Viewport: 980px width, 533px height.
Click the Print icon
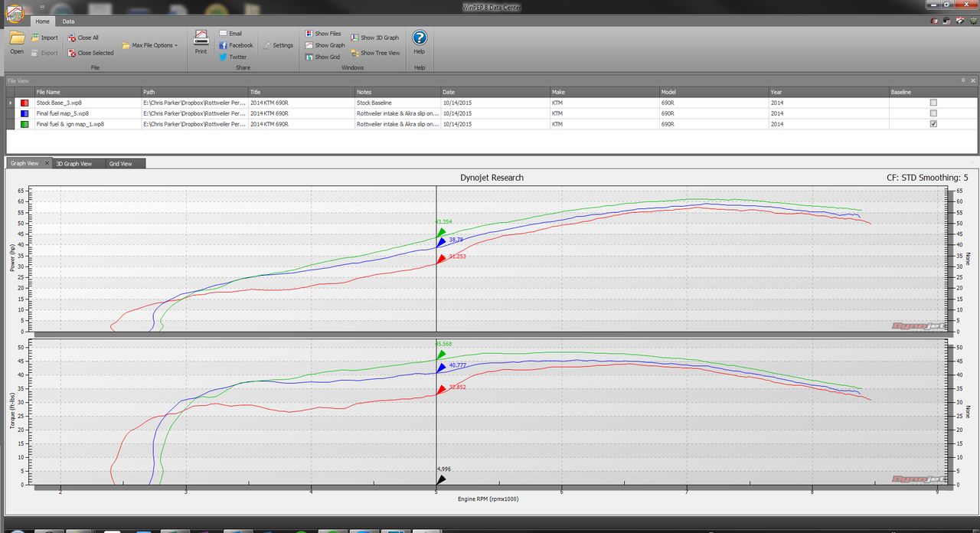coord(201,42)
